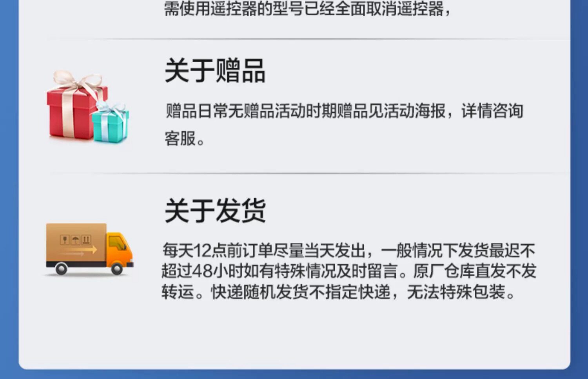Click the truck's orange cab
The image size is (588, 379).
(120, 249)
